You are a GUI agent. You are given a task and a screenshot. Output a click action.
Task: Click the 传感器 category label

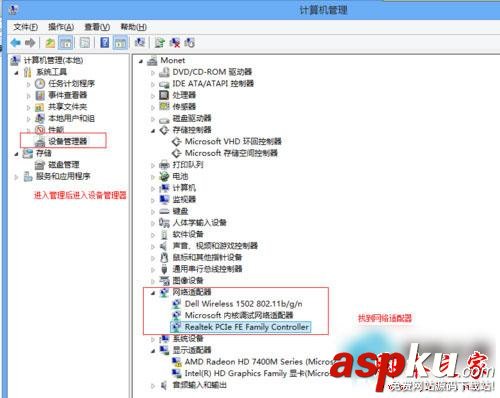184,107
